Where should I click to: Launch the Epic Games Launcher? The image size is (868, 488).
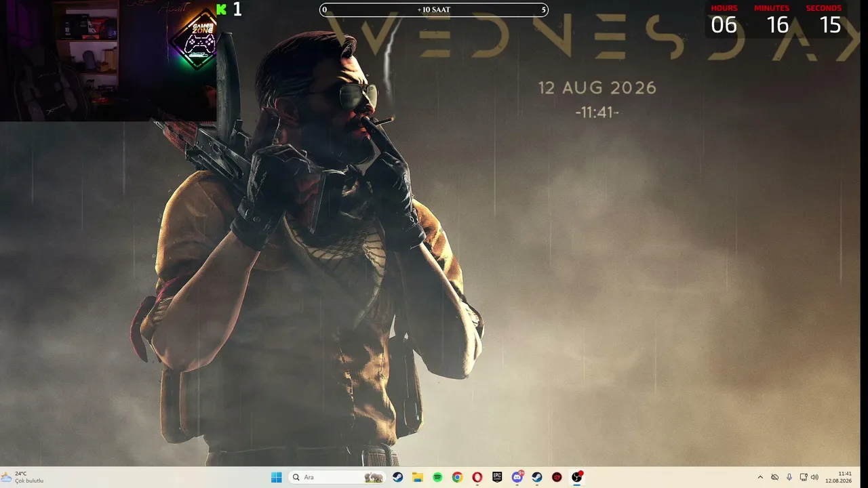click(497, 477)
